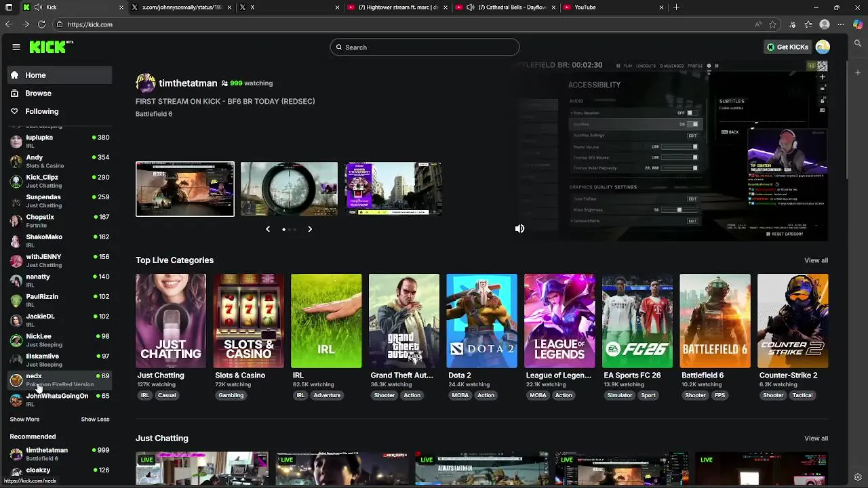Switch to the YouTube tab
Image resolution: width=868 pixels, height=488 pixels.
pyautogui.click(x=614, y=7)
